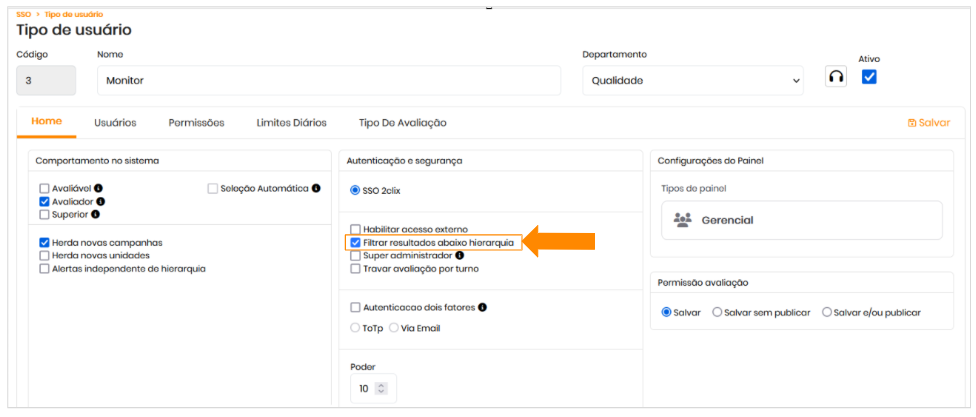Enable Habilitar acesso externo checkbox
This screenshot has height=417, width=976.
click(356, 229)
